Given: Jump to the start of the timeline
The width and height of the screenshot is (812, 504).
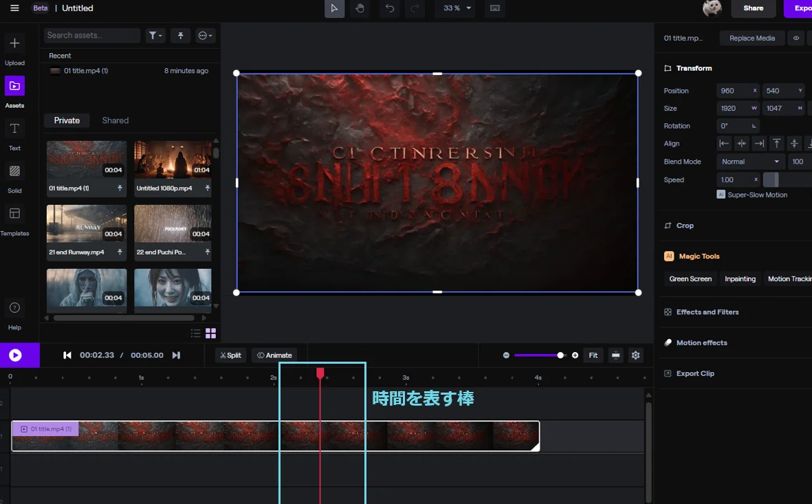Looking at the screenshot, I should point(67,355).
